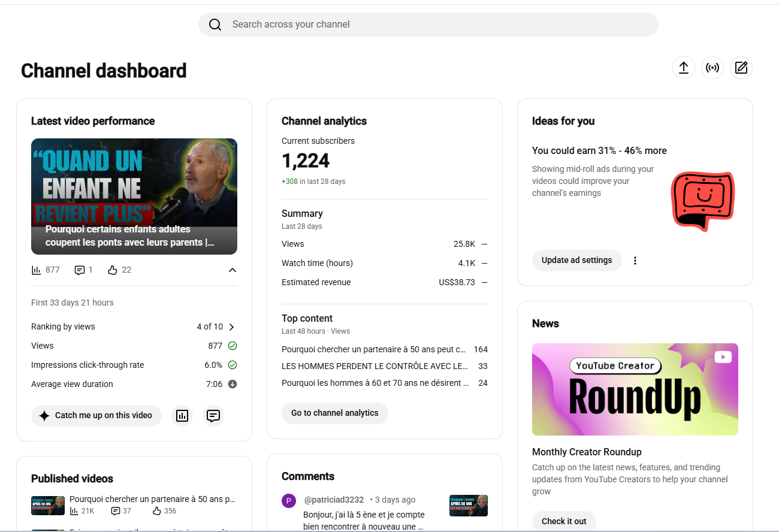Click the Channel analytics heading

click(324, 121)
